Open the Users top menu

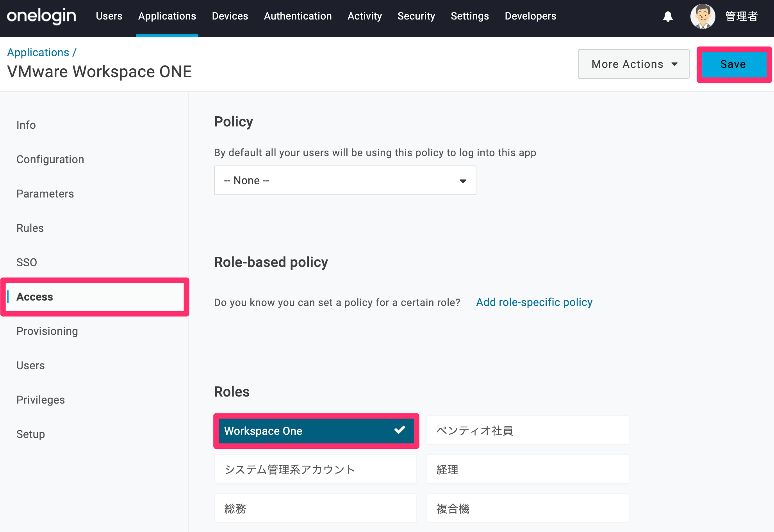click(109, 16)
